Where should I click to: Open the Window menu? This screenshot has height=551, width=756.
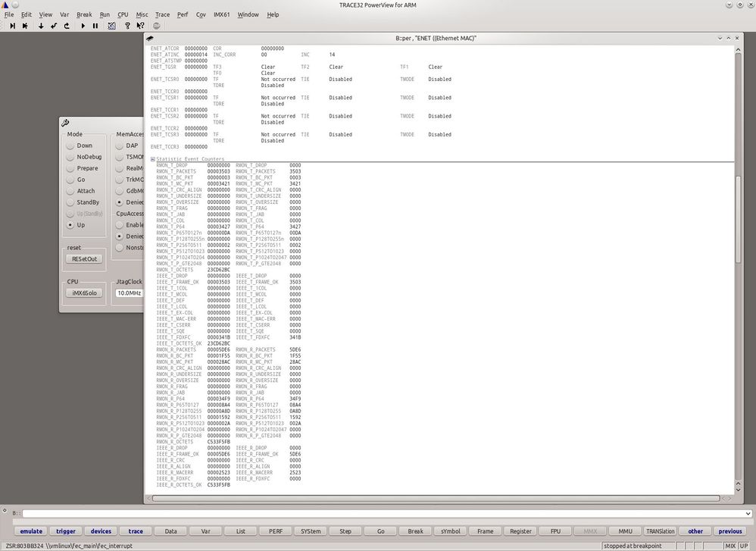[x=248, y=14]
